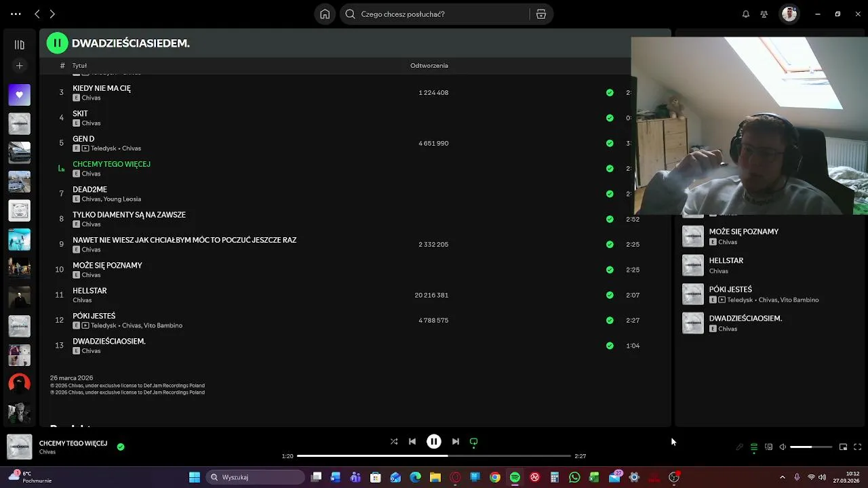
Task: Open the user profile avatar menu
Action: click(789, 14)
